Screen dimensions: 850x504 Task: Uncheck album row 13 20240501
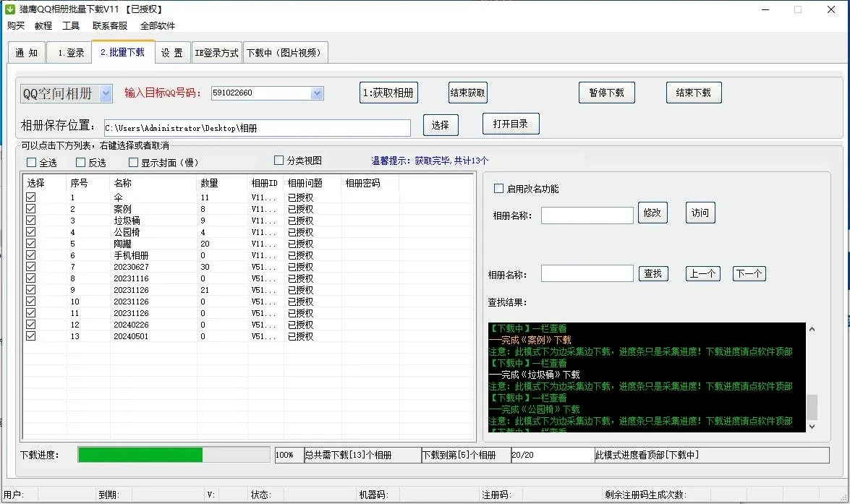[31, 336]
